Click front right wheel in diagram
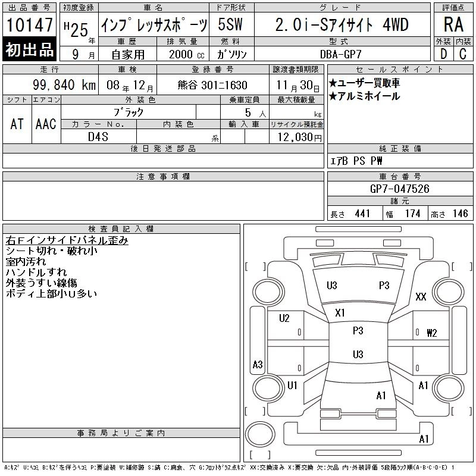The height and width of the screenshot is (476, 476). click(449, 292)
